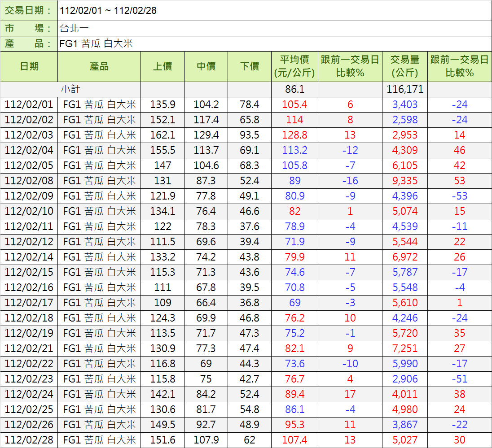492x448 pixels.
Task: Select the lower price 36.8 cell
Action: point(250,303)
